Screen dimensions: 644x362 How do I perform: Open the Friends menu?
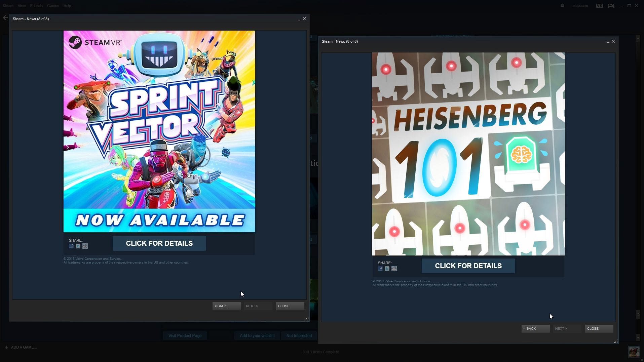click(36, 6)
